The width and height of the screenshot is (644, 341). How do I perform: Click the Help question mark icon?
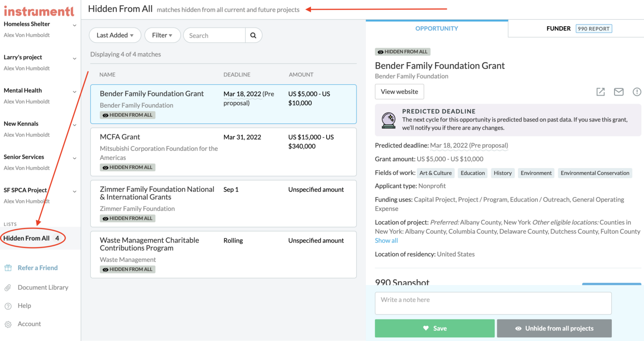point(8,306)
